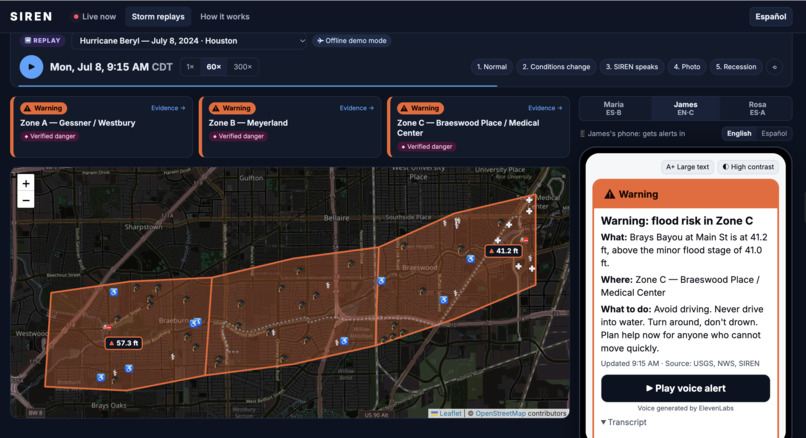This screenshot has width=806, height=438.
Task: Click Zone A warning triangle badge
Action: coord(44,108)
